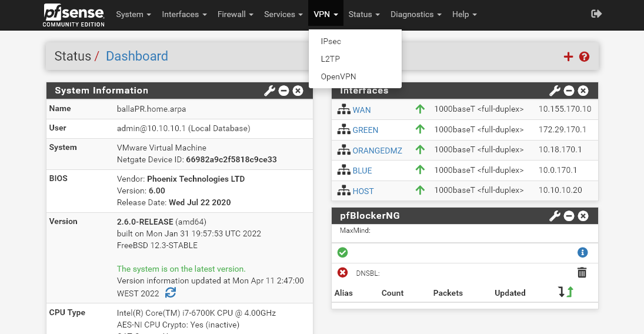Click the 2.6.0-RELEASE version text
The width and height of the screenshot is (644, 334).
(145, 222)
